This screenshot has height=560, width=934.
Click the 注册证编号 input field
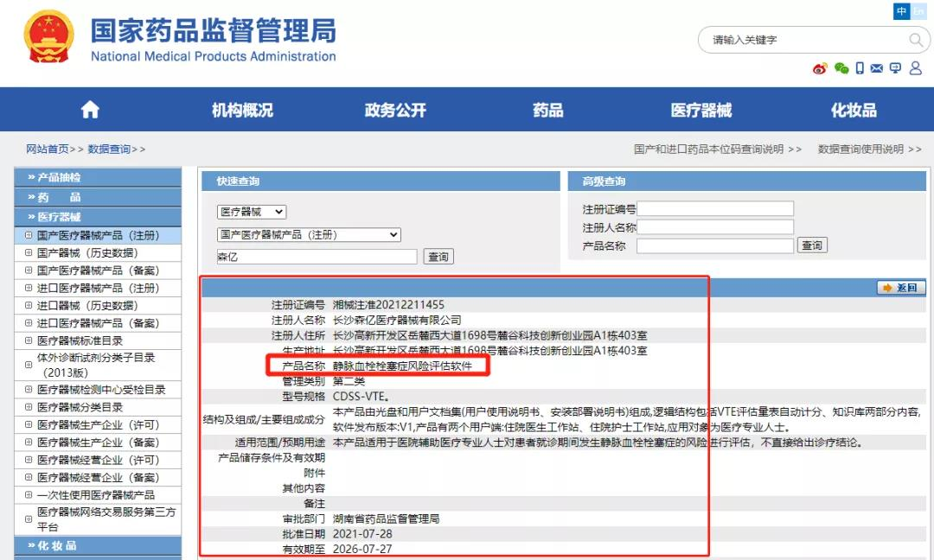(715, 209)
